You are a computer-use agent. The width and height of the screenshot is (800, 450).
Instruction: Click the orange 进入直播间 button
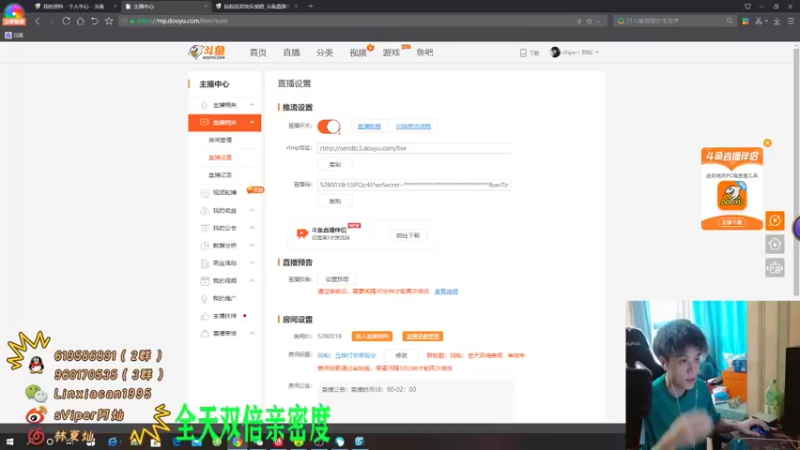tap(372, 336)
